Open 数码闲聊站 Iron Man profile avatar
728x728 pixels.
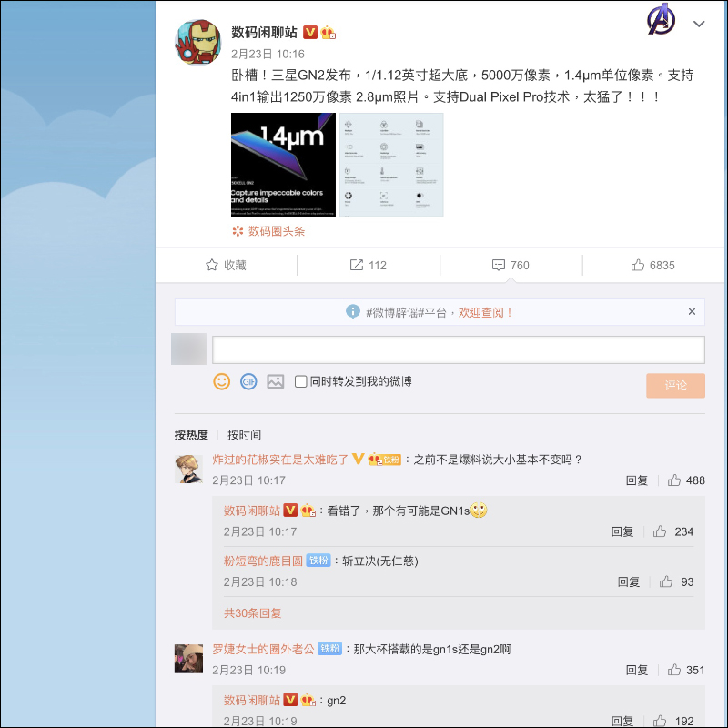pyautogui.click(x=197, y=42)
